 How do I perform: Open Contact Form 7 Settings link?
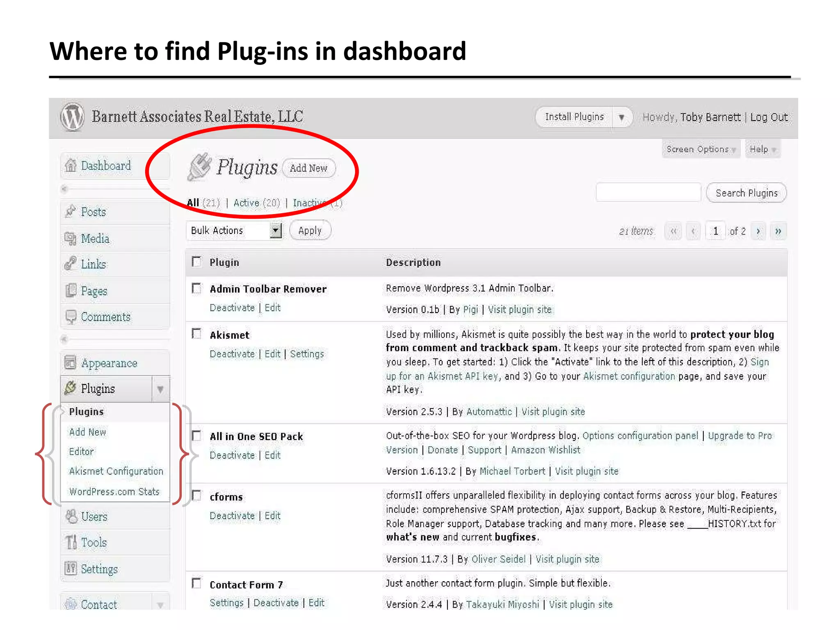coord(226,603)
